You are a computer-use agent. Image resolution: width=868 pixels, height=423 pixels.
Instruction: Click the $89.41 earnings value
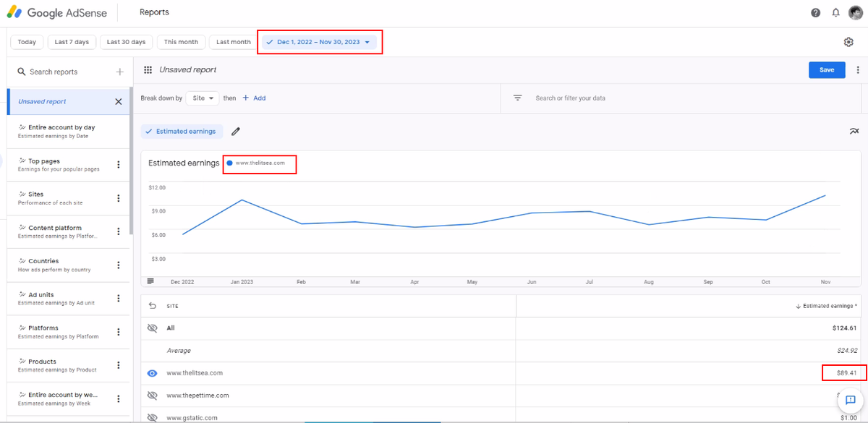click(846, 373)
